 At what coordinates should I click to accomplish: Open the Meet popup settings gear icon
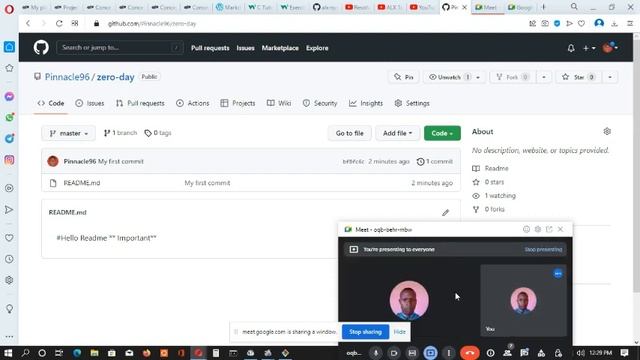[x=538, y=229]
